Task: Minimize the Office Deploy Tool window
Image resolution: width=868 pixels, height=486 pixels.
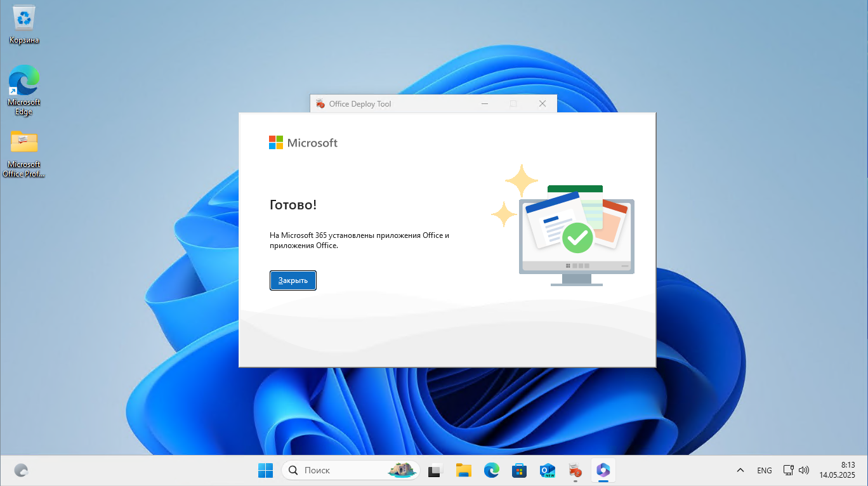Action: [485, 103]
